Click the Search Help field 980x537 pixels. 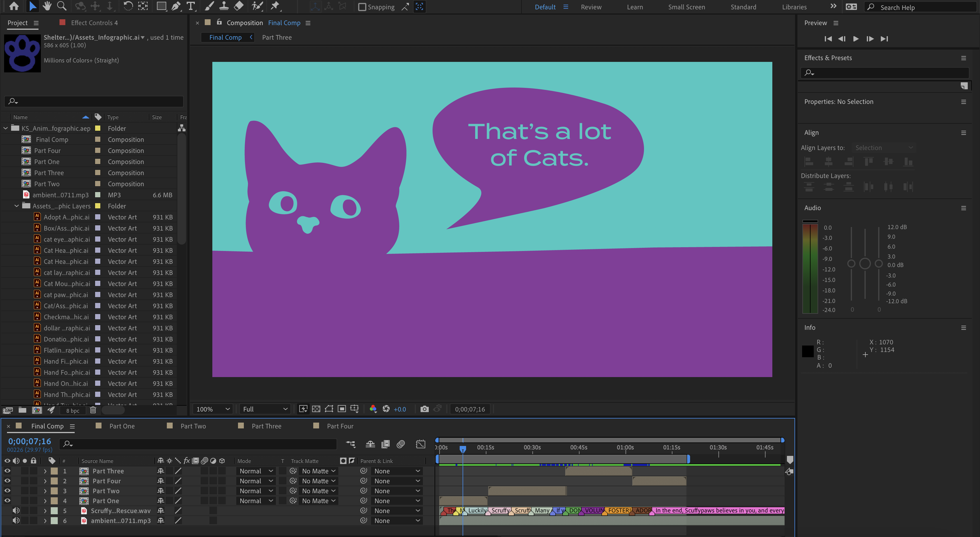point(921,7)
